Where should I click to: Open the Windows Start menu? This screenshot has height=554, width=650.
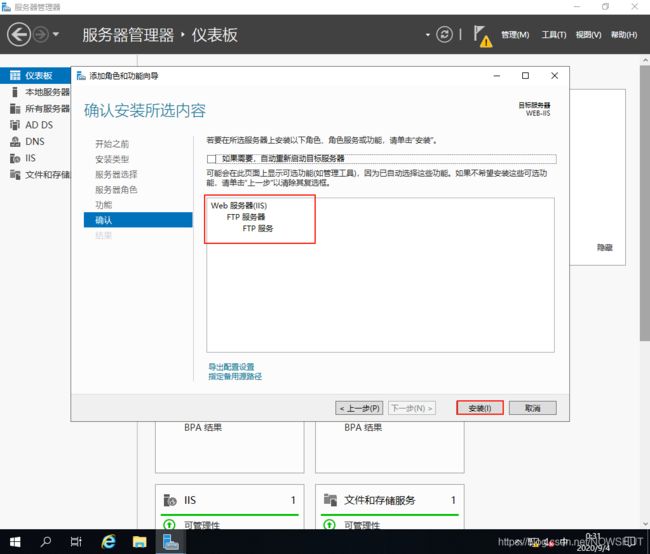click(x=15, y=542)
